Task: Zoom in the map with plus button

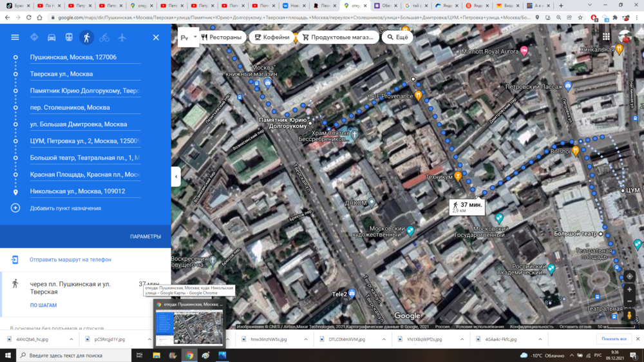Action: point(629,290)
